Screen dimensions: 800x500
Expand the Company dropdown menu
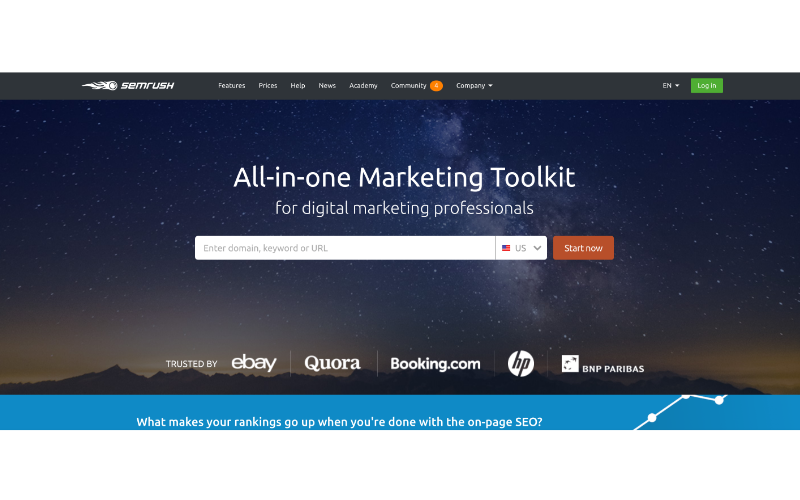click(474, 86)
